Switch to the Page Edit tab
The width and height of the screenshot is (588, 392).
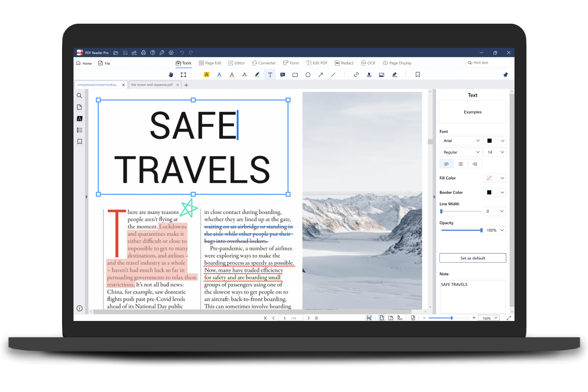point(210,63)
